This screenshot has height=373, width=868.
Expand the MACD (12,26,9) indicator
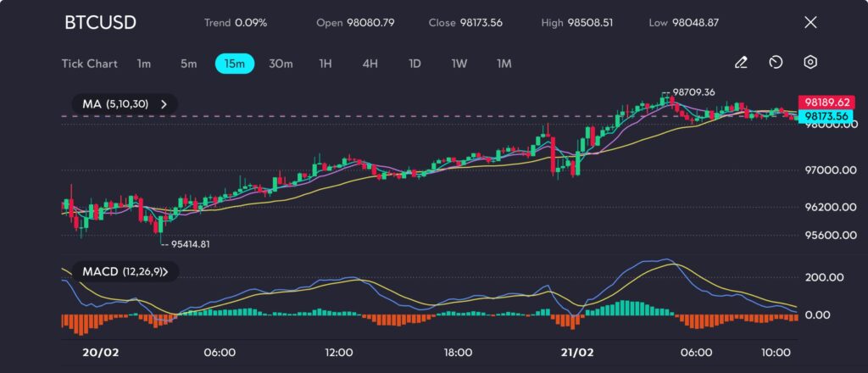(x=164, y=272)
